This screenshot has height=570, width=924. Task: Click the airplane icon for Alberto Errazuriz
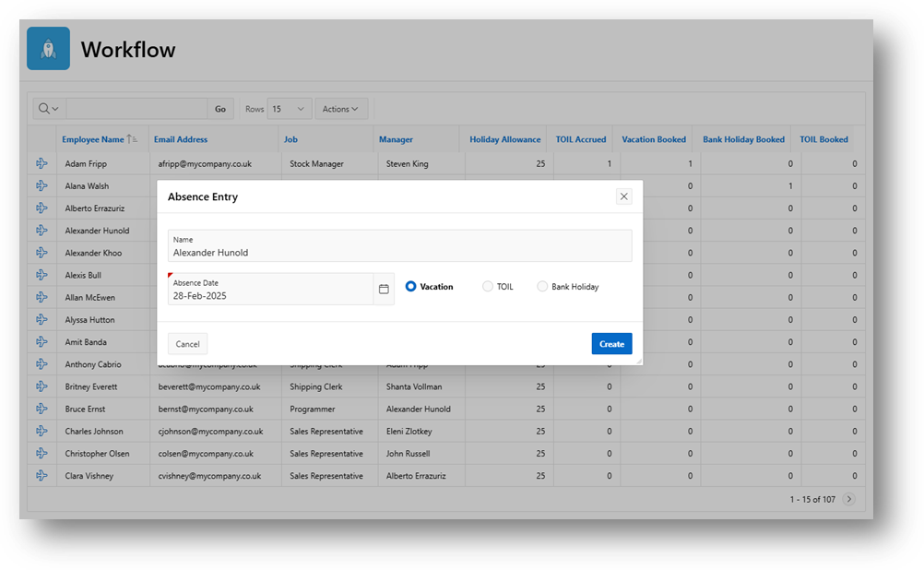click(x=41, y=208)
